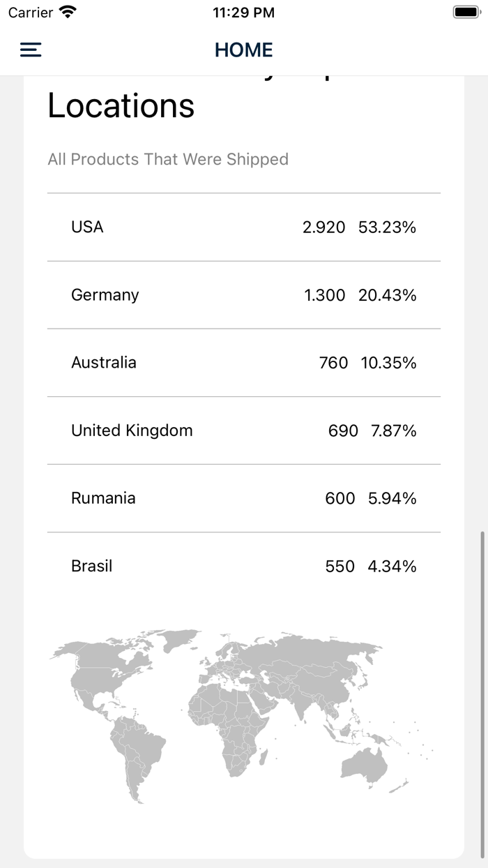This screenshot has width=488, height=868.
Task: Click the 'All Products That Were Shipped' subtitle
Action: pos(168,159)
